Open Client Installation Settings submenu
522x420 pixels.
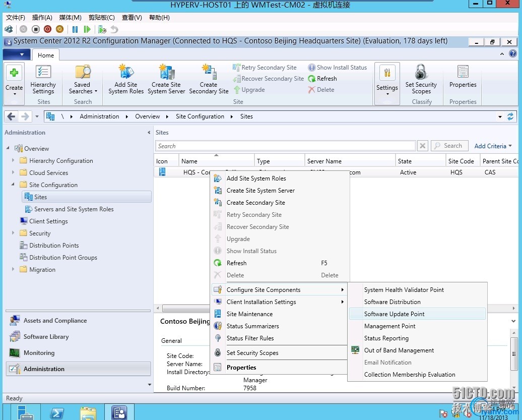tap(280, 302)
